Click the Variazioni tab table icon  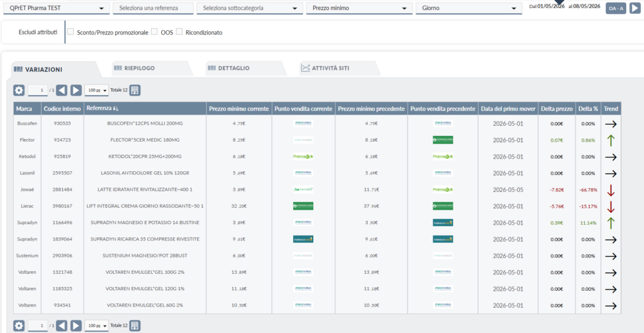pyautogui.click(x=18, y=69)
